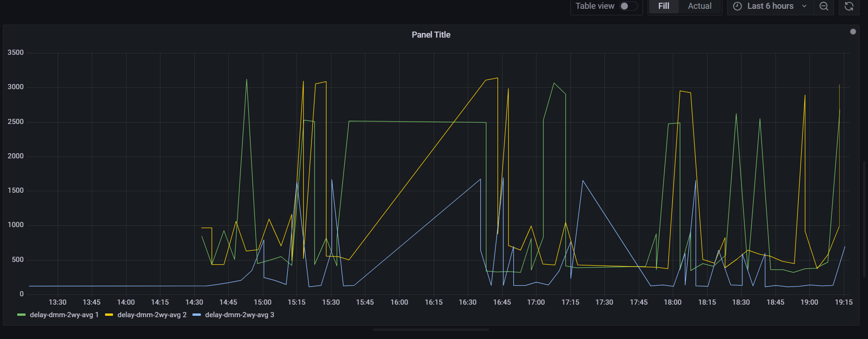Select the Fill view mode
The height and width of the screenshot is (339, 868).
click(x=664, y=6)
